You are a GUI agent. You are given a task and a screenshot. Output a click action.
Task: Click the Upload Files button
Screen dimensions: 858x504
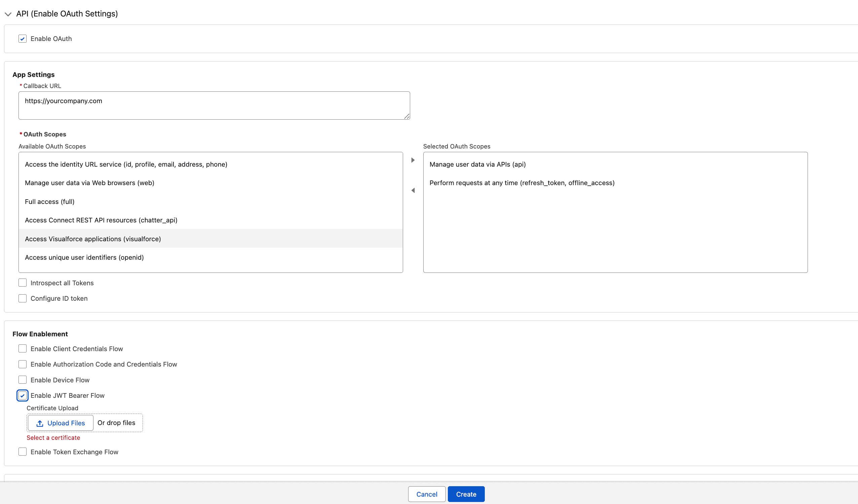(60, 423)
